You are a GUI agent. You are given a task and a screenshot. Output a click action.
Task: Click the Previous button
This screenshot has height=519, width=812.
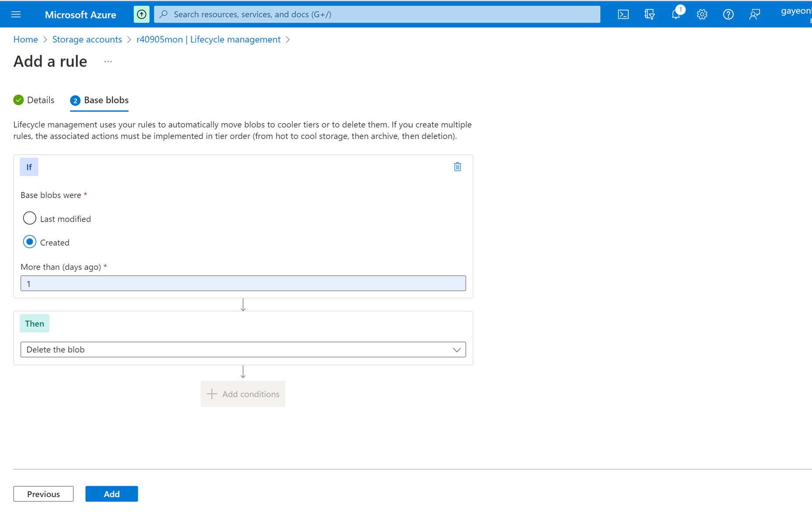[x=43, y=494]
